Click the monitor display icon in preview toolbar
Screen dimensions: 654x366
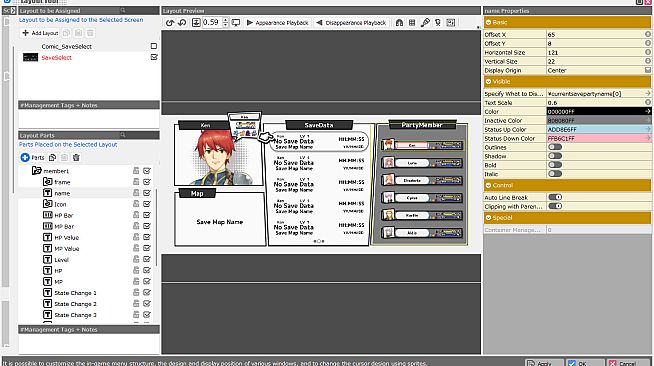point(236,23)
